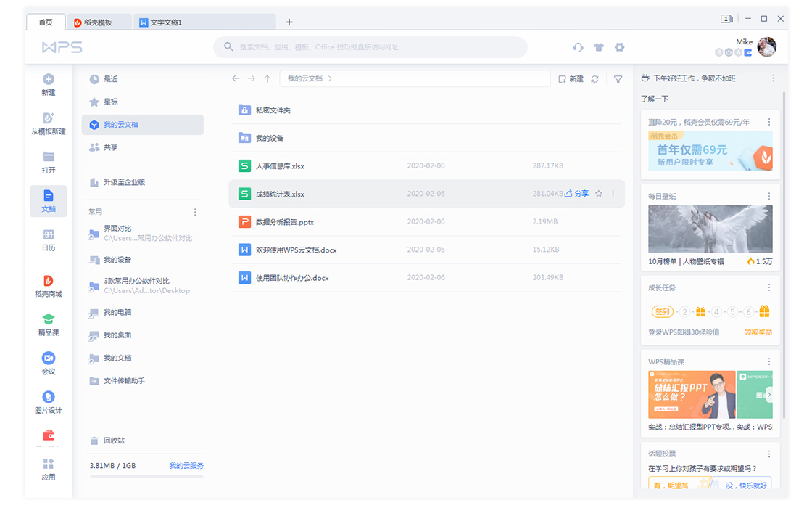This screenshot has width=812, height=508.
Task: Select 欢迎使用WPS云文档.docx file
Action: click(x=427, y=250)
